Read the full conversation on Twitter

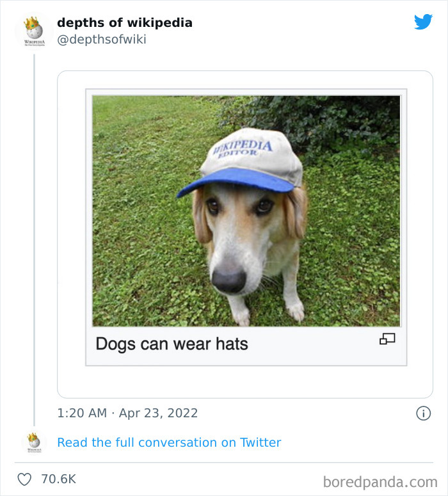tap(169, 442)
